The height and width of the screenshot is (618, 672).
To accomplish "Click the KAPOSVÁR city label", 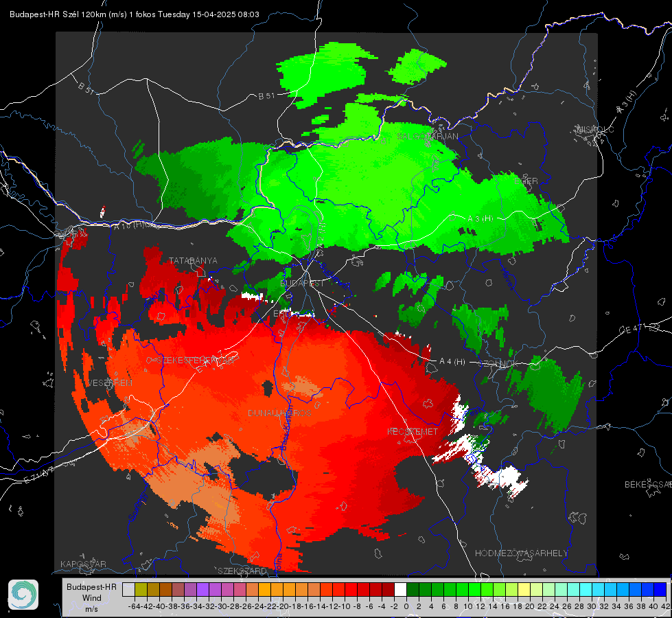I will click(x=83, y=564).
